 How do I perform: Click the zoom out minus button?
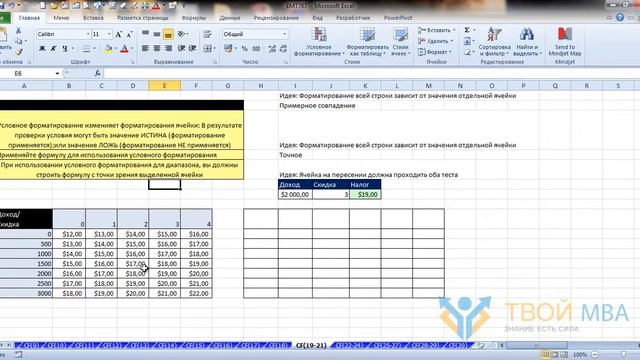pos(595,355)
